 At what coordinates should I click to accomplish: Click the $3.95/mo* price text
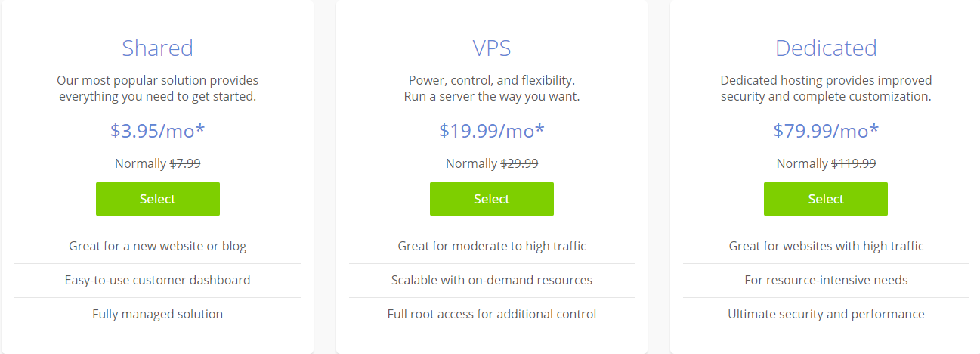coord(157,131)
